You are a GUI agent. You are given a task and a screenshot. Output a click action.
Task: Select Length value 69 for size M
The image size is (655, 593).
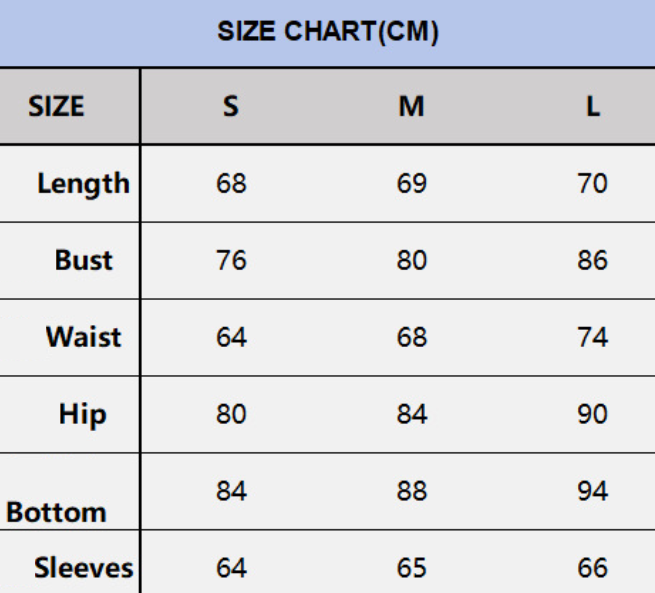411,183
